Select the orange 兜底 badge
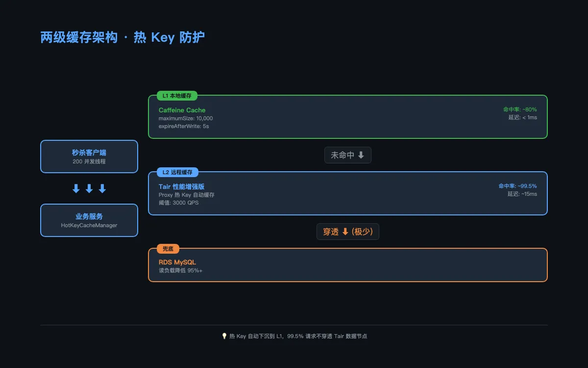The height and width of the screenshot is (368, 588). point(168,249)
